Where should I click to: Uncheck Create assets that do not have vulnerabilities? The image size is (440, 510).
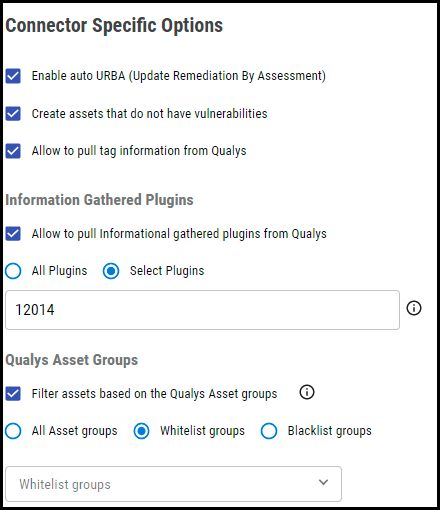click(x=13, y=114)
